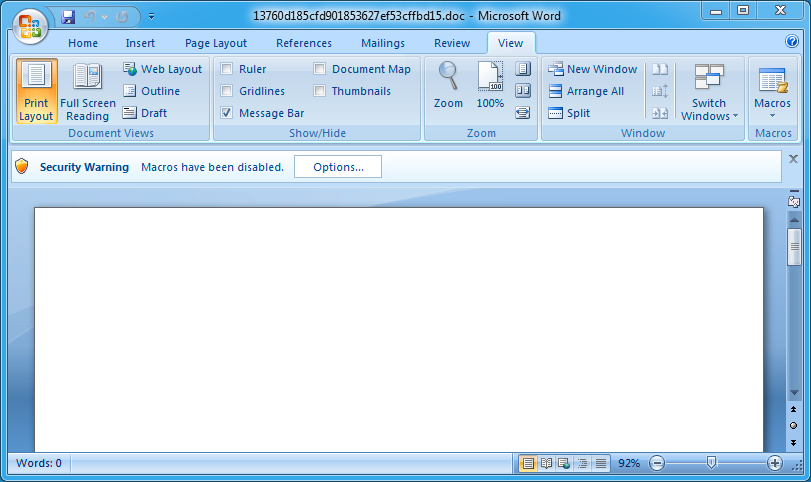Expand the Macros dropdown arrow
Screen dimensions: 811x482
pyautogui.click(x=772, y=116)
